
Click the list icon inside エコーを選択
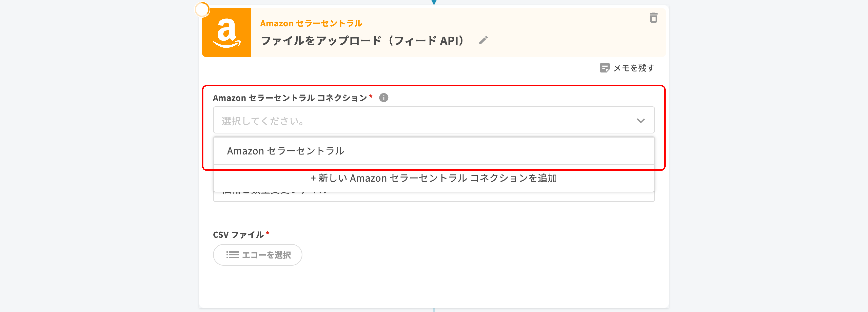tap(232, 255)
